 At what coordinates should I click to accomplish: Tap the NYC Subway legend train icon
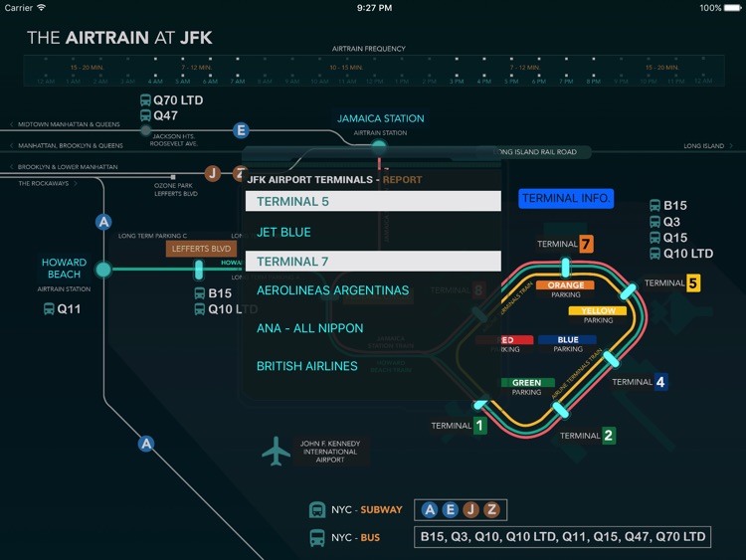coord(317,509)
